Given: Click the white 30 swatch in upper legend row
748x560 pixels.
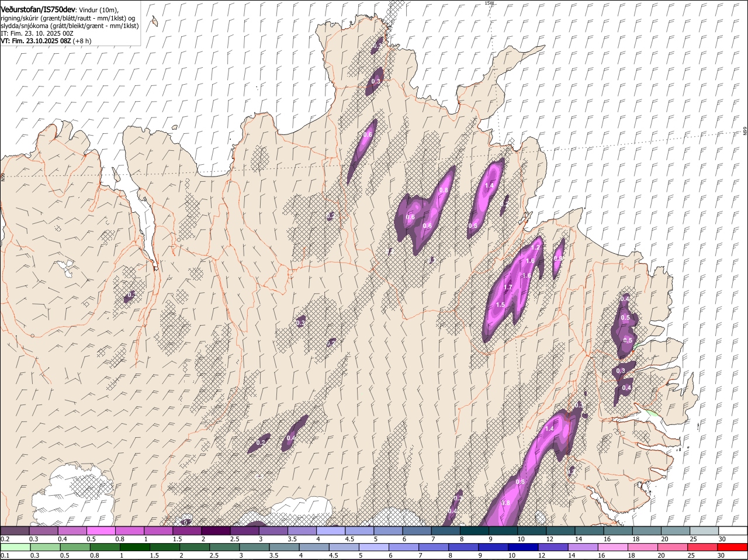Looking at the screenshot, I should pyautogui.click(x=733, y=531).
